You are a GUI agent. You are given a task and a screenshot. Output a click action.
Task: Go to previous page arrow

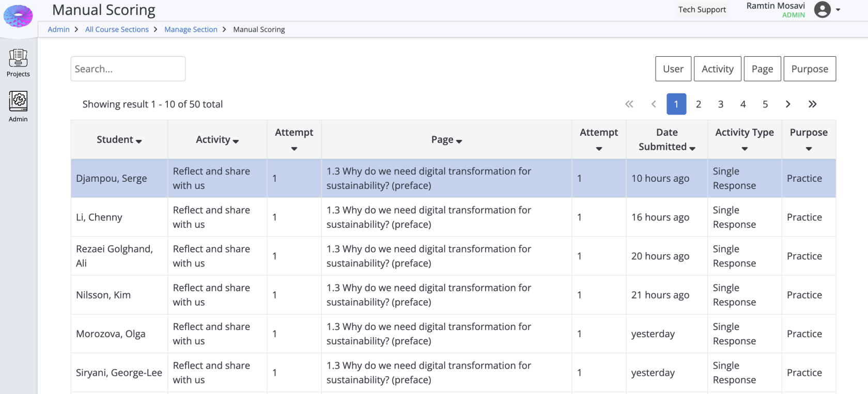click(654, 104)
